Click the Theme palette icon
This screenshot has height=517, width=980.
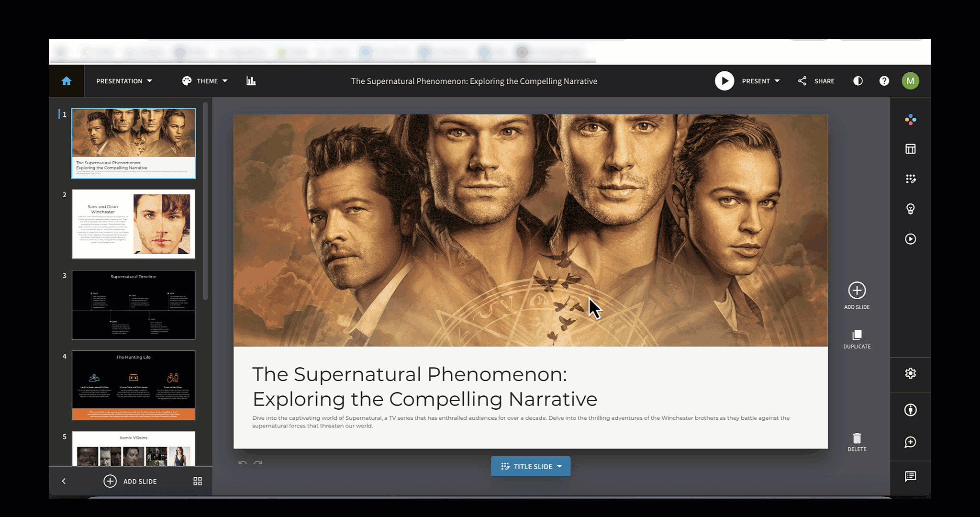pyautogui.click(x=187, y=81)
